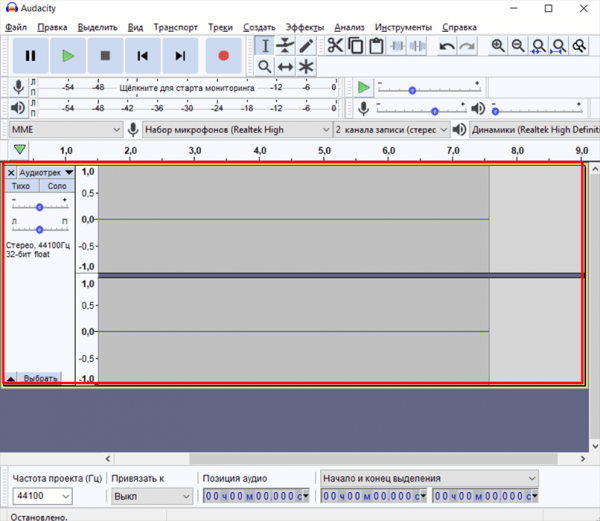Click the recording meter microphone icon
The width and height of the screenshot is (600, 521).
coord(18,87)
